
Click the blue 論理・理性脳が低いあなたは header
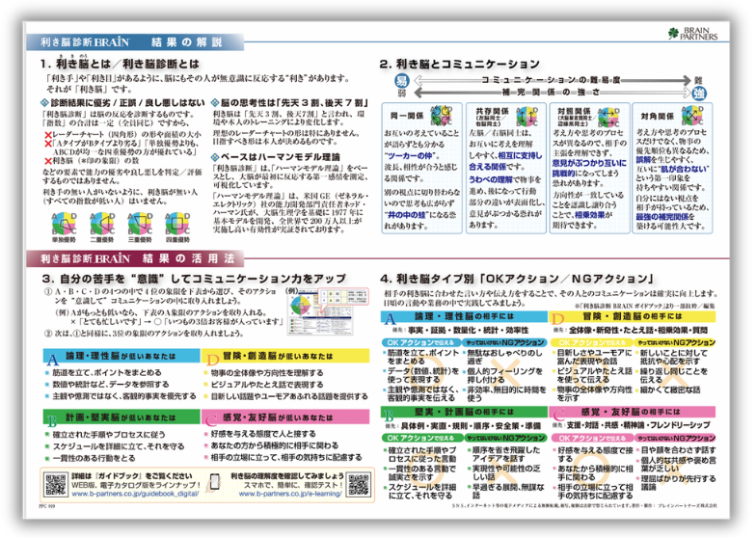(x=121, y=356)
